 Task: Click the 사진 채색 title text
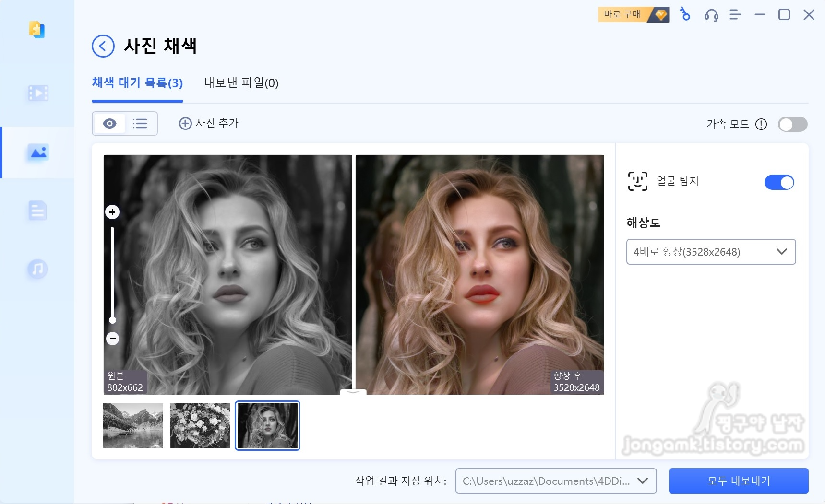click(x=160, y=46)
